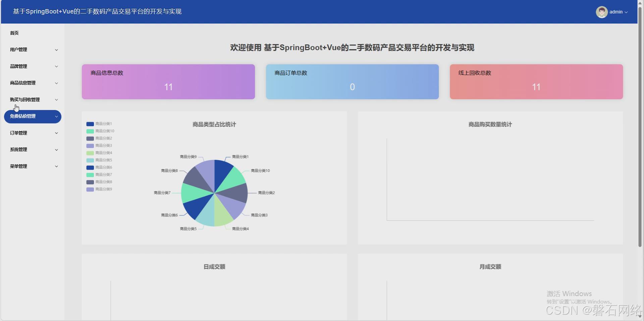644x321 pixels.
Task: Toggle legend swatch for 商品分类7
Action: pyautogui.click(x=90, y=175)
